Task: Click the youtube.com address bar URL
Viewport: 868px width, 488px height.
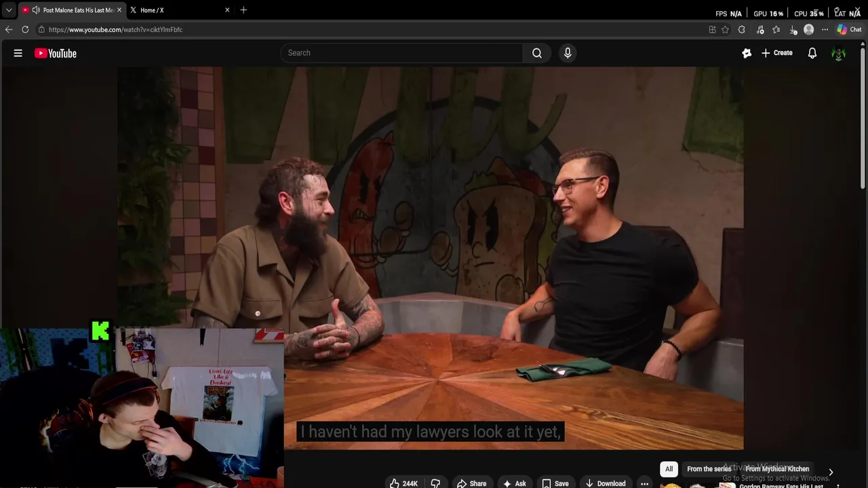Action: coord(115,30)
